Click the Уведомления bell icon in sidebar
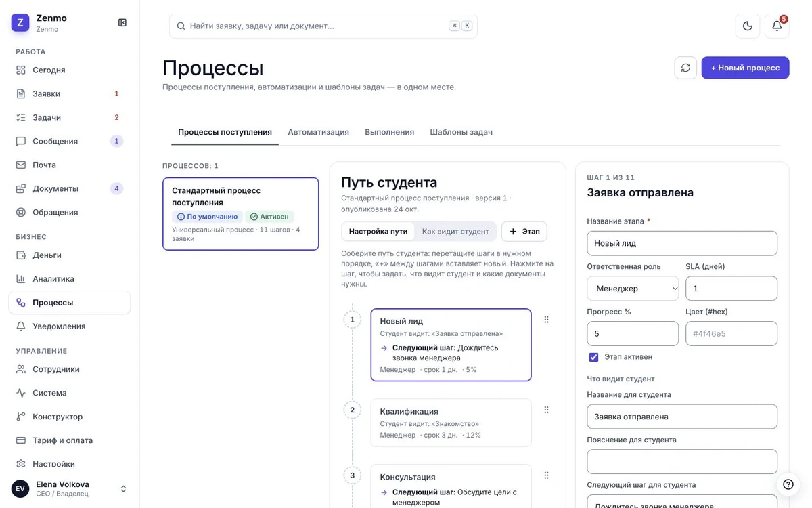 21,326
